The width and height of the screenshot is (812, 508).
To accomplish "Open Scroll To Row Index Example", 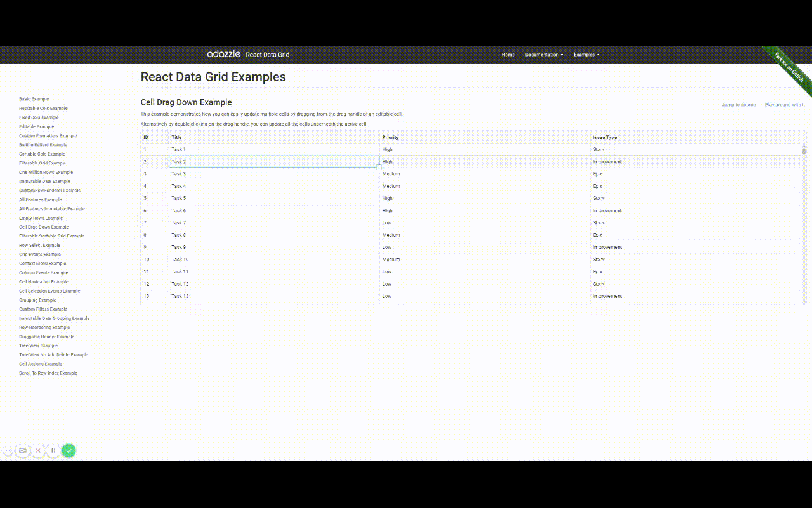I will [48, 373].
